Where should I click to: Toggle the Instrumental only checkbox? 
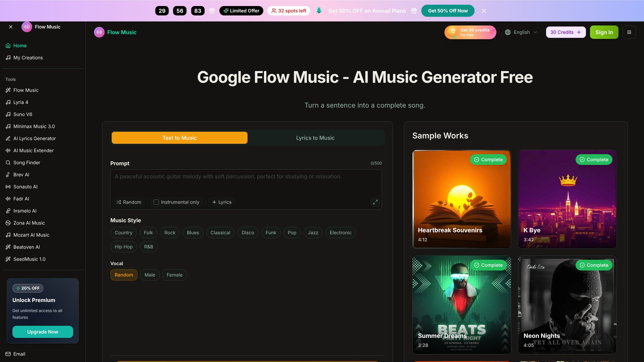(156, 202)
